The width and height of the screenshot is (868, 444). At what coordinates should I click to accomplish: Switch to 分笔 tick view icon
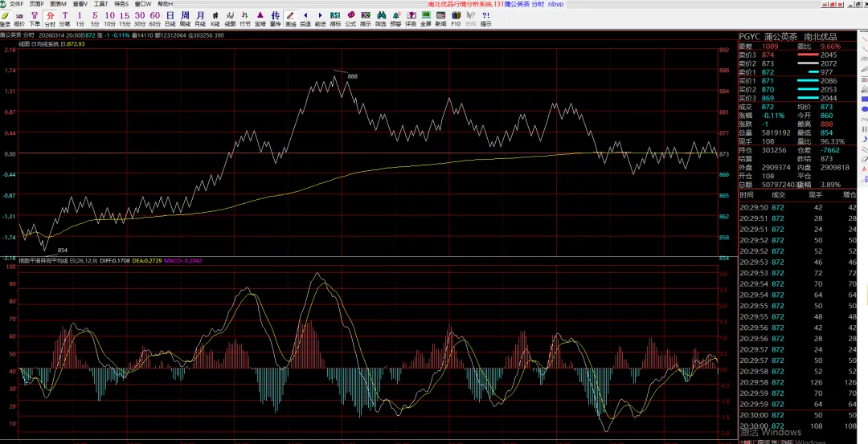pos(65,18)
